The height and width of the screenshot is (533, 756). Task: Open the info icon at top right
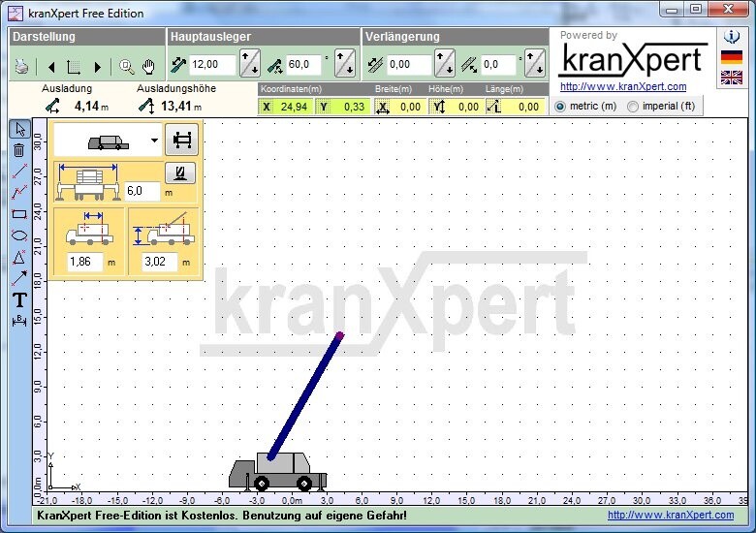(x=732, y=37)
